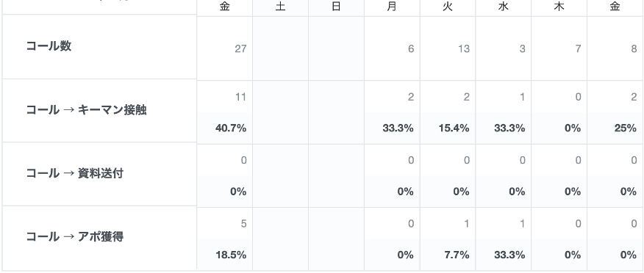Click the 木 column header
644x273 pixels.
coord(559,7)
